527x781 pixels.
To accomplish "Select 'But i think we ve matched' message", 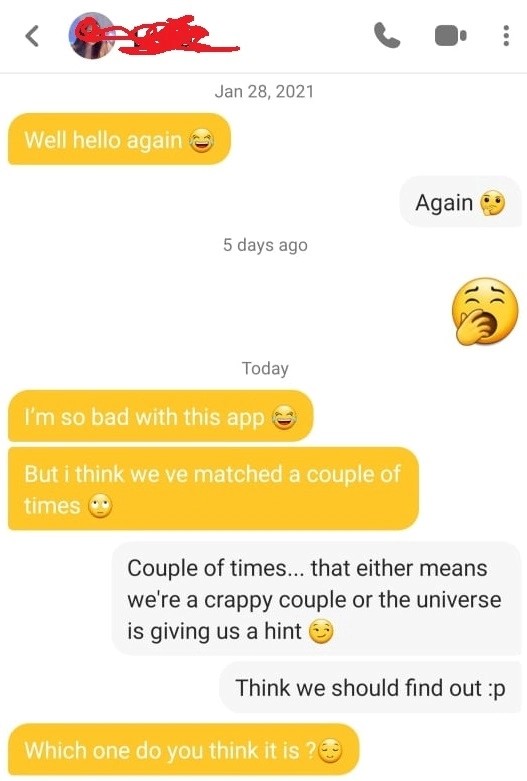I will 213,489.
